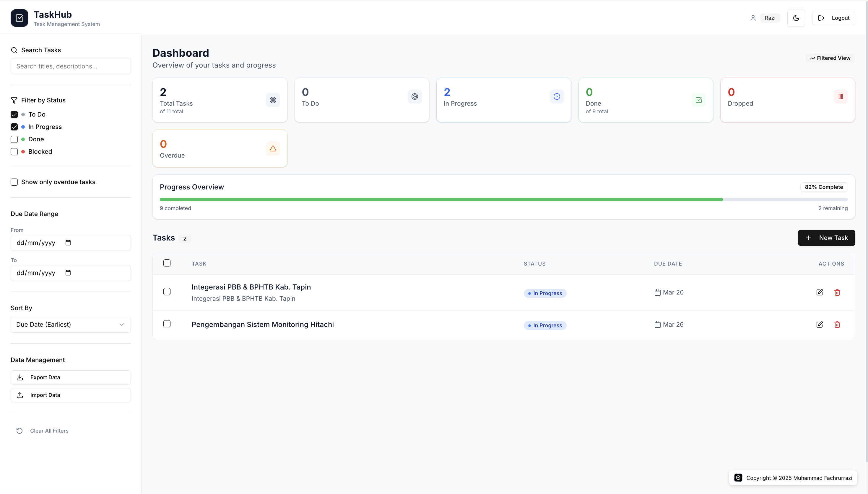Click the checkmark icon on the Done card
The width and height of the screenshot is (868, 494).
[698, 100]
